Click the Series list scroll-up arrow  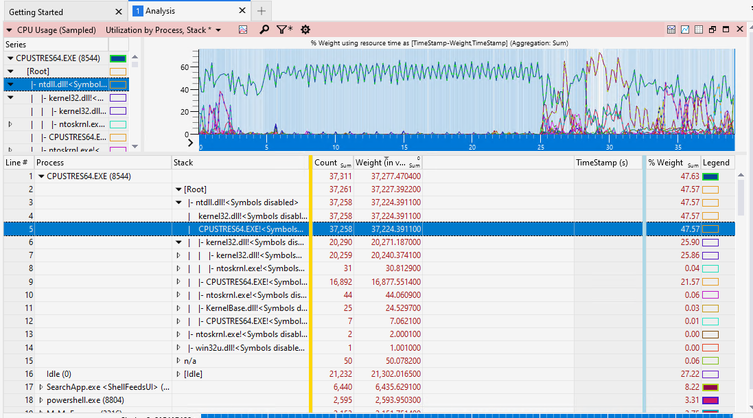point(135,56)
